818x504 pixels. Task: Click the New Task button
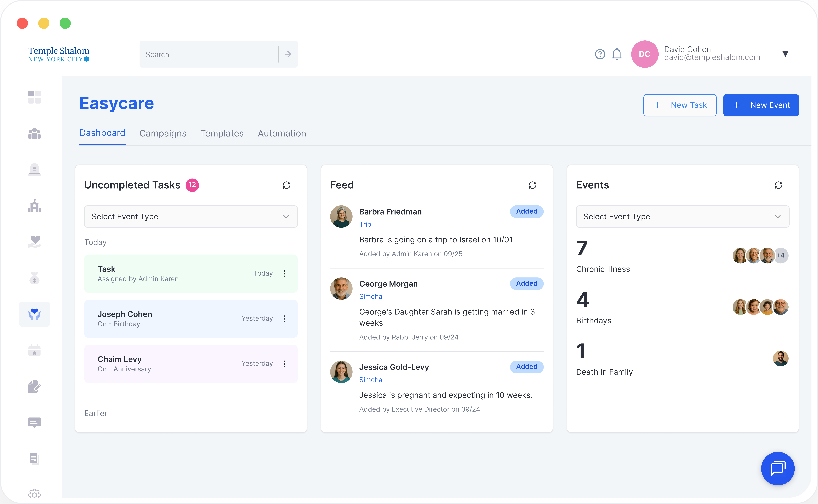(x=680, y=105)
